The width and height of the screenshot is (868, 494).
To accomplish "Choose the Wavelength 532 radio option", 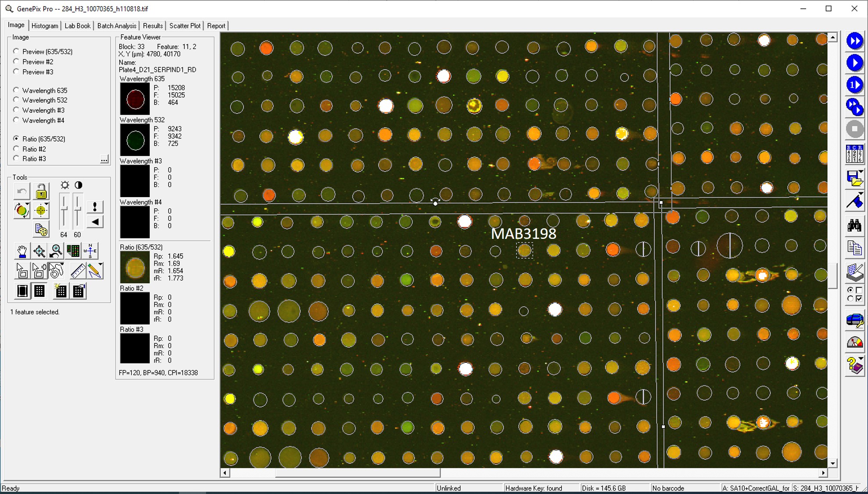I will click(16, 100).
